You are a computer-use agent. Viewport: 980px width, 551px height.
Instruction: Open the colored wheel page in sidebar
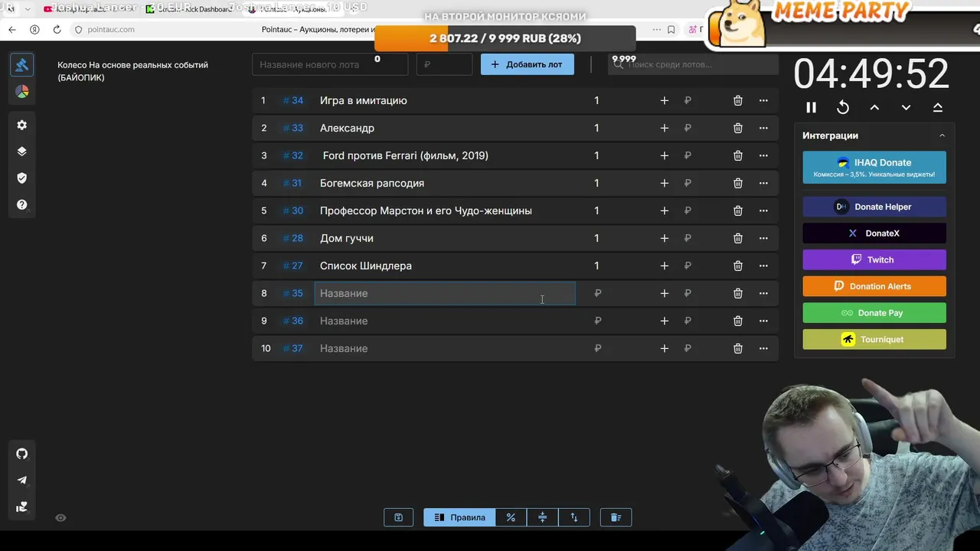[x=21, y=92]
